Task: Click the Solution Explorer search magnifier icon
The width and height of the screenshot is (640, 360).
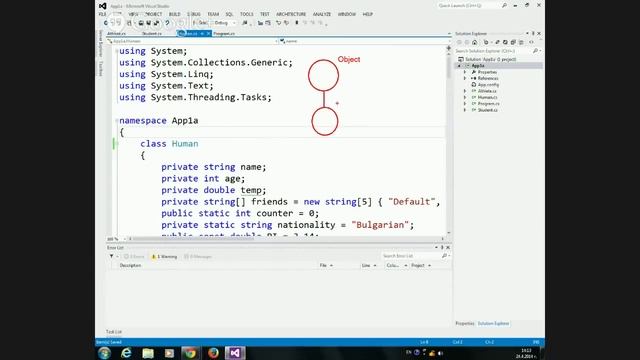Action: (x=536, y=51)
